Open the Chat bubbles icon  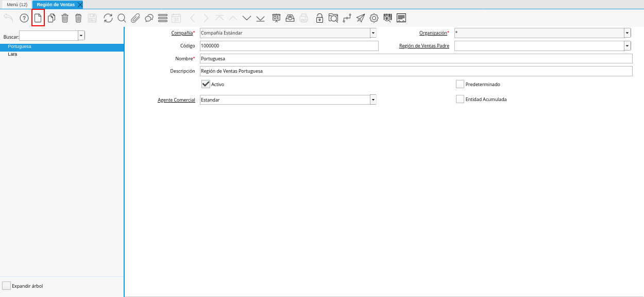(149, 18)
